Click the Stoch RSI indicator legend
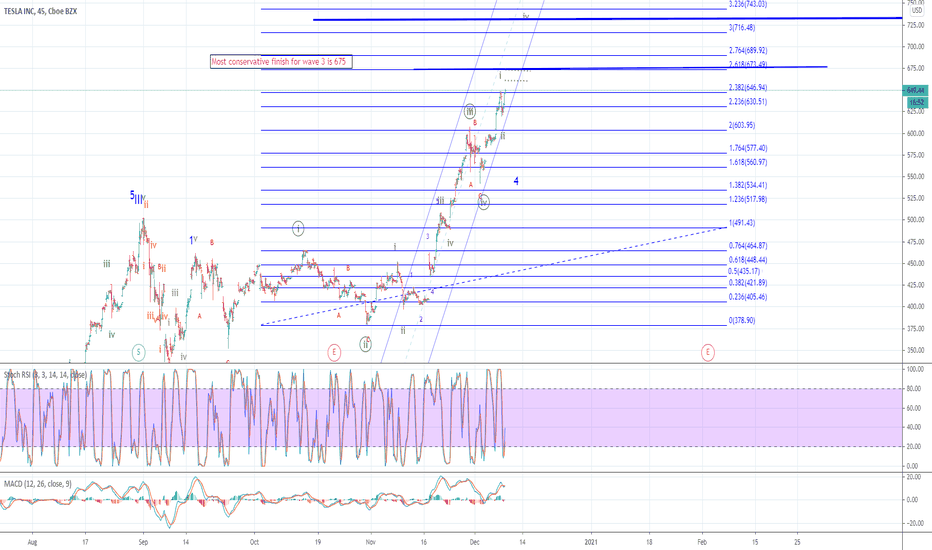Viewport: 932px width, 550px height. pos(45,375)
